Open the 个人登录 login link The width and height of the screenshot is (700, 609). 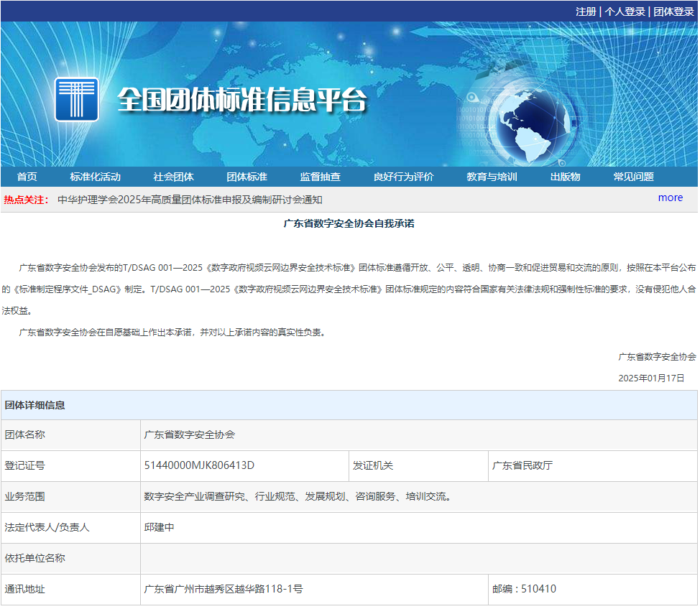point(625,11)
